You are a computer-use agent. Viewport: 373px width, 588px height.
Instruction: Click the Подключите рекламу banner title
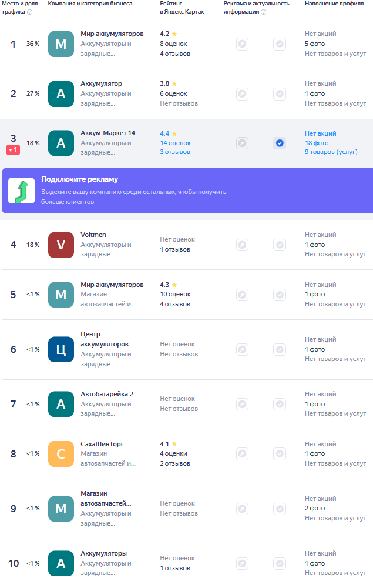pyautogui.click(x=79, y=179)
